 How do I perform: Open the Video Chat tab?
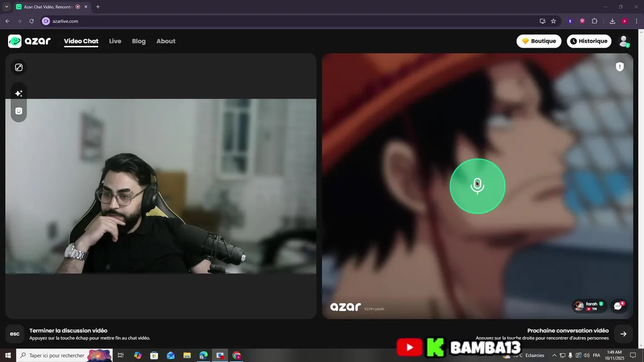tap(81, 41)
